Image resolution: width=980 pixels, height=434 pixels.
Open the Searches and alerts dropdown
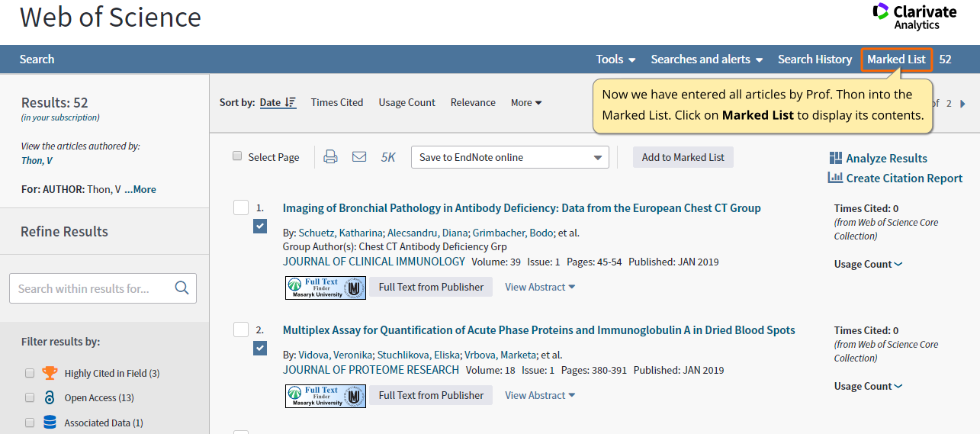tap(706, 59)
